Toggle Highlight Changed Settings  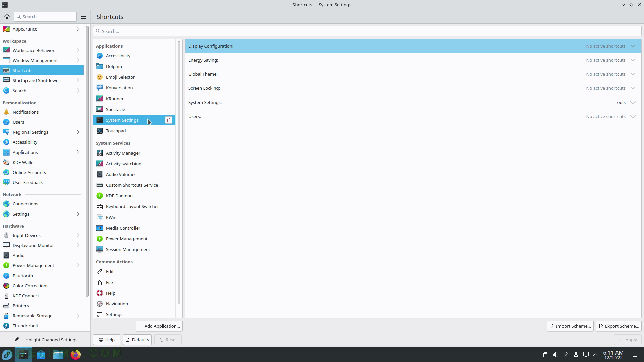45,340
